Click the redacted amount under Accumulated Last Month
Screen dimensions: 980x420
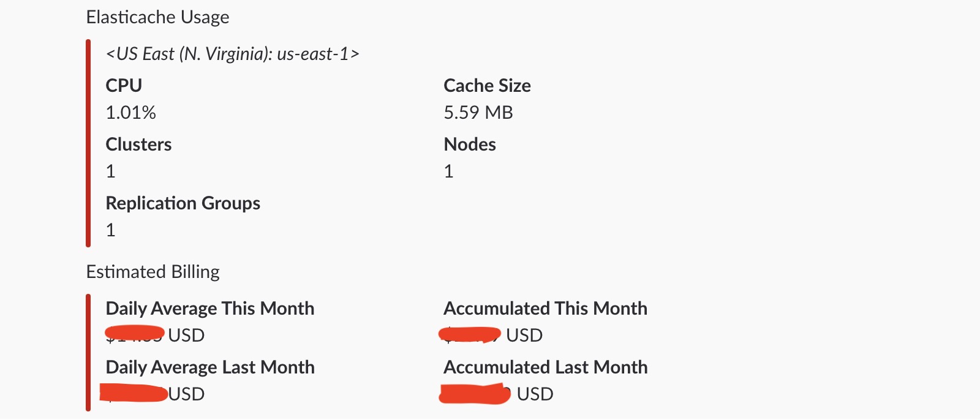tap(475, 394)
